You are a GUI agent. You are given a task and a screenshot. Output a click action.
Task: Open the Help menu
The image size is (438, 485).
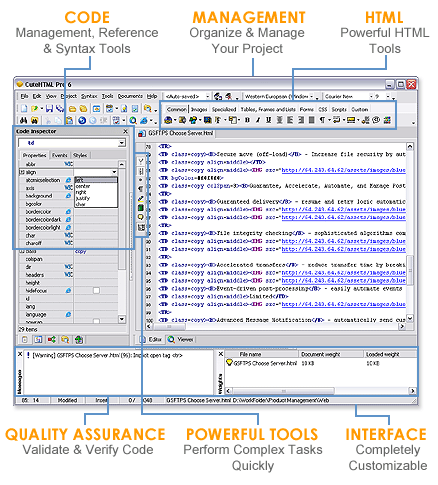[x=152, y=96]
